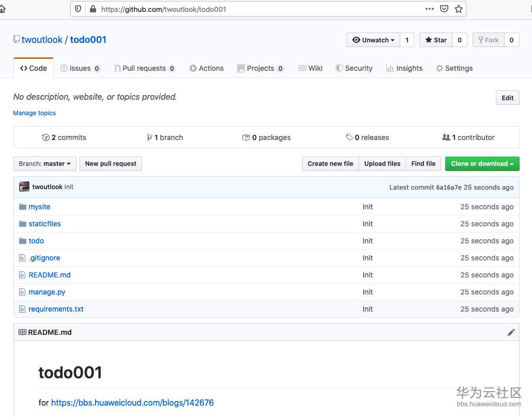Image resolution: width=532 pixels, height=417 pixels.
Task: Open repository Settings tab
Action: (455, 68)
